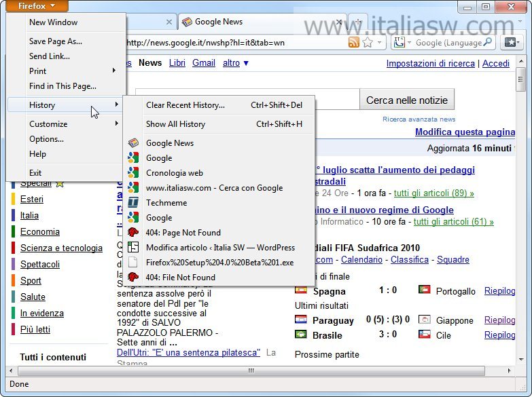Screen dimensions: 532x397
Task: Open the Economia section link
Action: (40, 231)
